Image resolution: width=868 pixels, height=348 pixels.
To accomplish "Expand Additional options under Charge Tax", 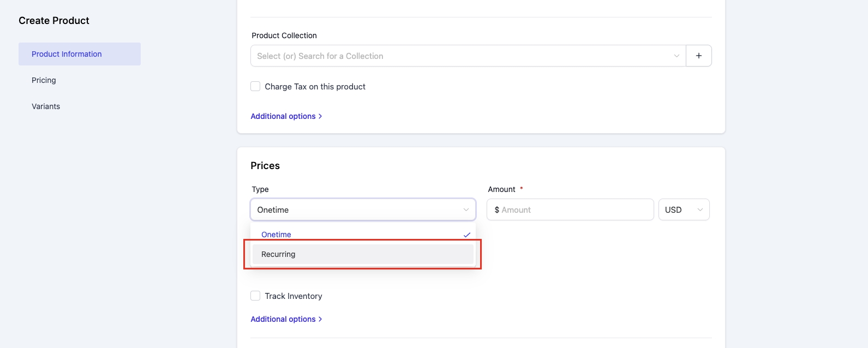I will tap(286, 116).
